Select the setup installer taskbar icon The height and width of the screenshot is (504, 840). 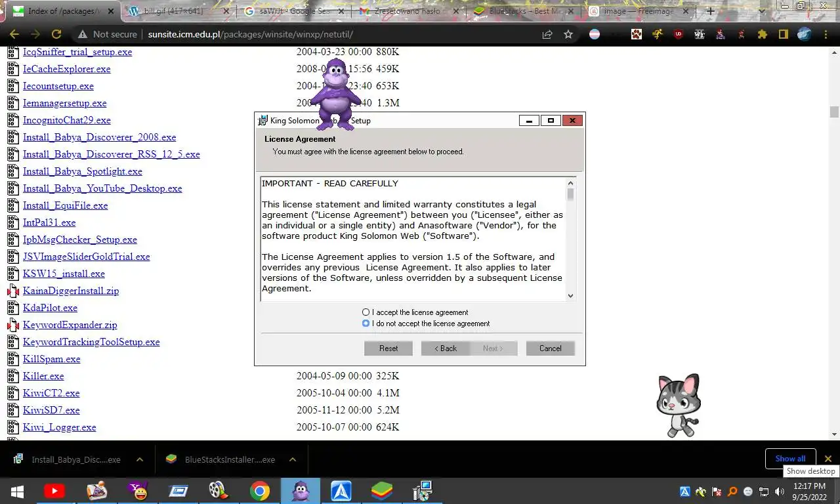422,491
